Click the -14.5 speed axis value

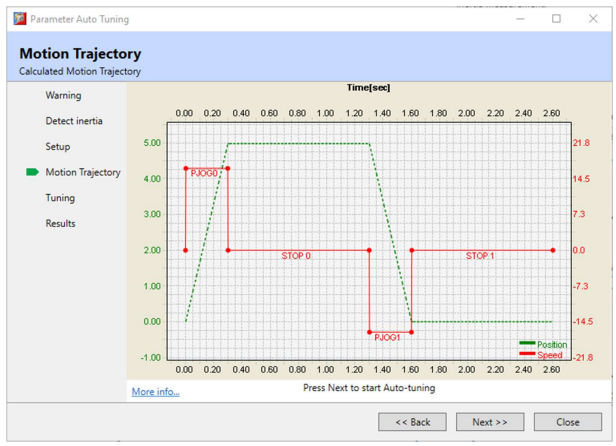(x=583, y=322)
